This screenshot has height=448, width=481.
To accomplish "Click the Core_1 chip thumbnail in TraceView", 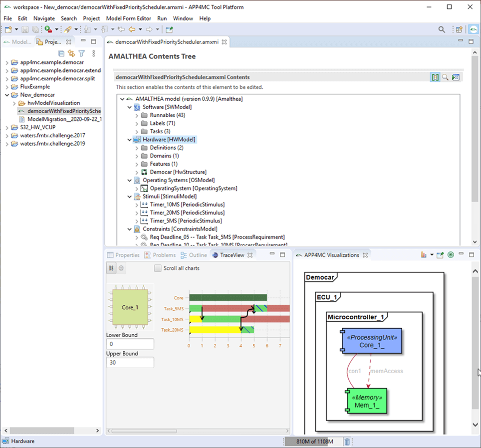I will pos(130,307).
